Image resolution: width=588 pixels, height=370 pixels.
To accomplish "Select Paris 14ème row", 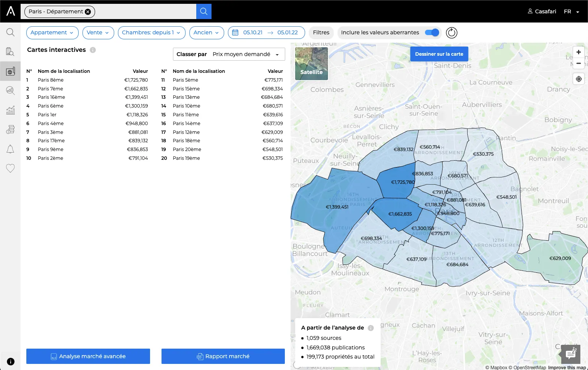I will [x=222, y=124].
